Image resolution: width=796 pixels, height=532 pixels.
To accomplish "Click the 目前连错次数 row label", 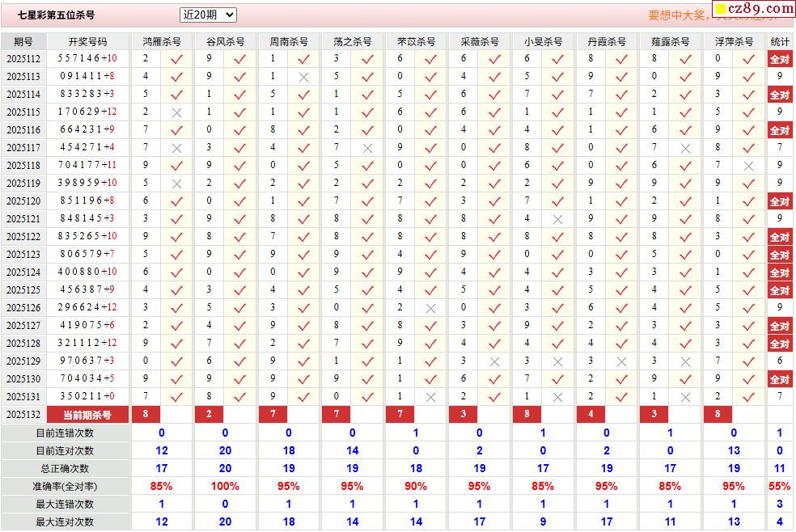I will point(65,433).
